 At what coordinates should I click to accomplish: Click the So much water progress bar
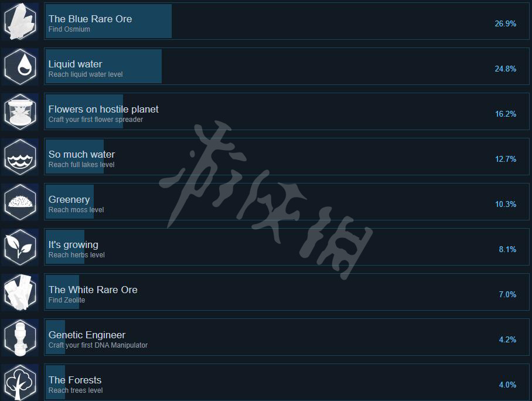[74, 157]
